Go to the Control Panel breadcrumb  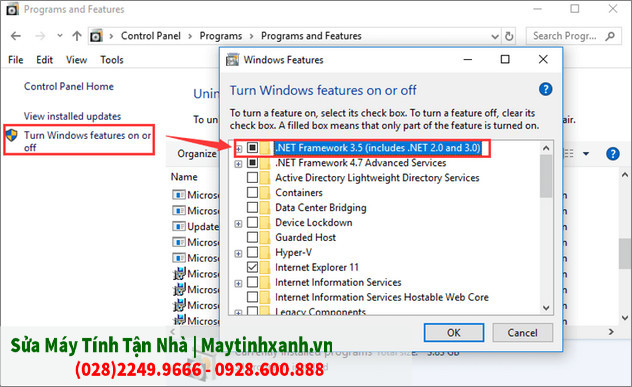coord(151,36)
